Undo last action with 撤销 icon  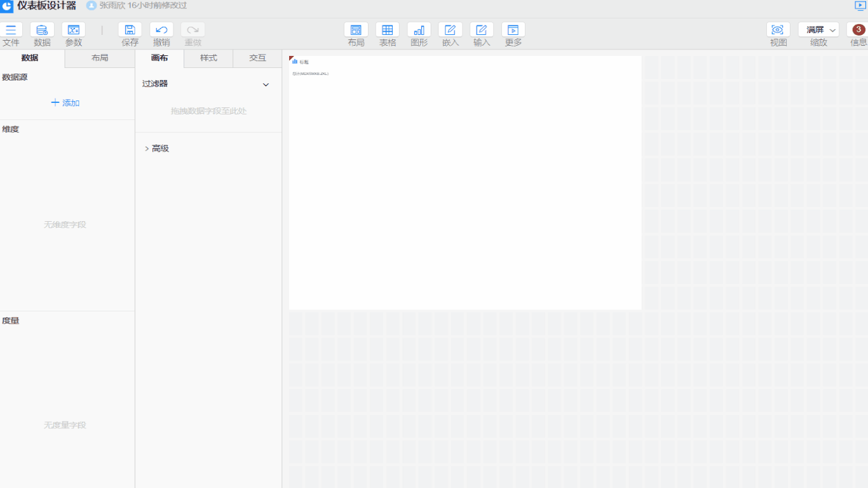click(161, 30)
